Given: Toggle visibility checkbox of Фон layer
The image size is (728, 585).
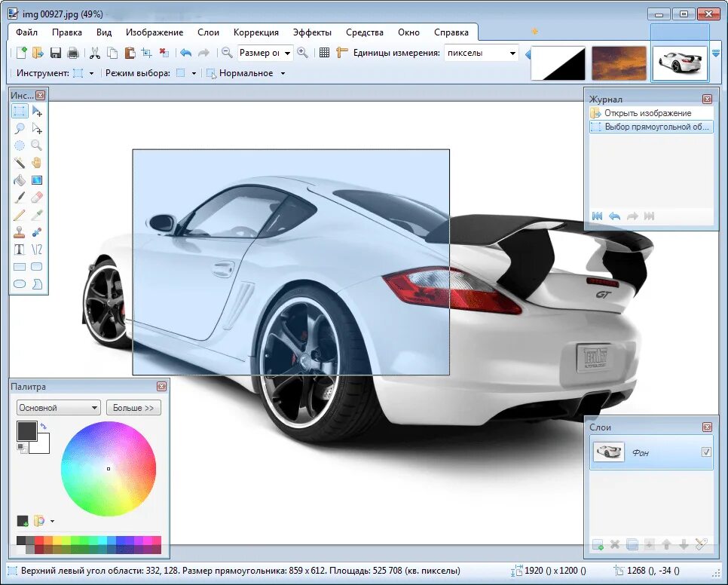Looking at the screenshot, I should [x=706, y=452].
